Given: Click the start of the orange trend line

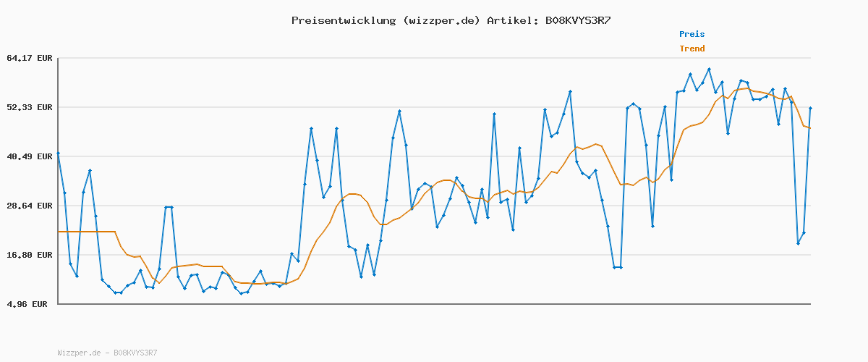Looking at the screenshot, I should click(x=59, y=232).
